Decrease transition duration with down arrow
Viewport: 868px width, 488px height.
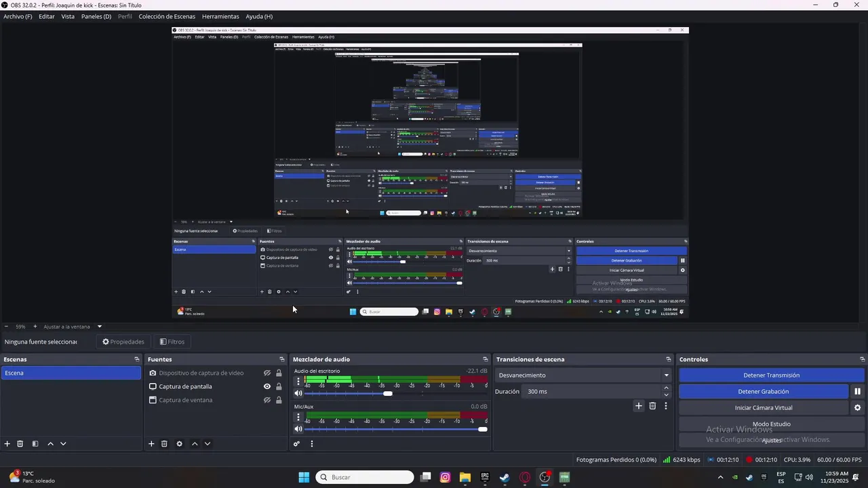(666, 395)
